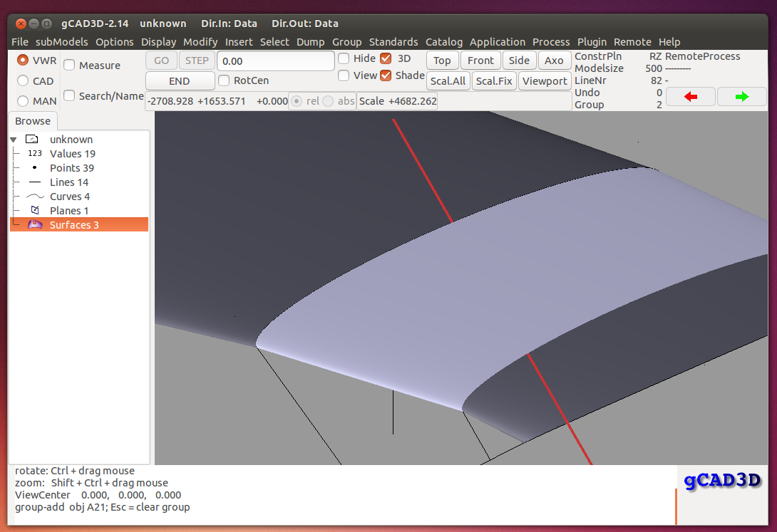The width and height of the screenshot is (777, 532).
Task: Click the GO button
Action: (161, 61)
